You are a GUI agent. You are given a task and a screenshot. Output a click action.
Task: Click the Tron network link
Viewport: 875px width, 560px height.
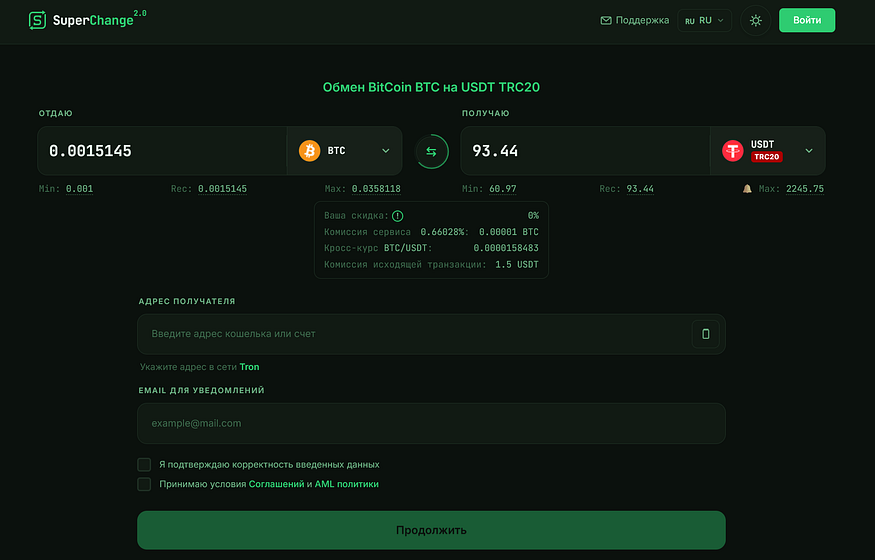(x=249, y=367)
